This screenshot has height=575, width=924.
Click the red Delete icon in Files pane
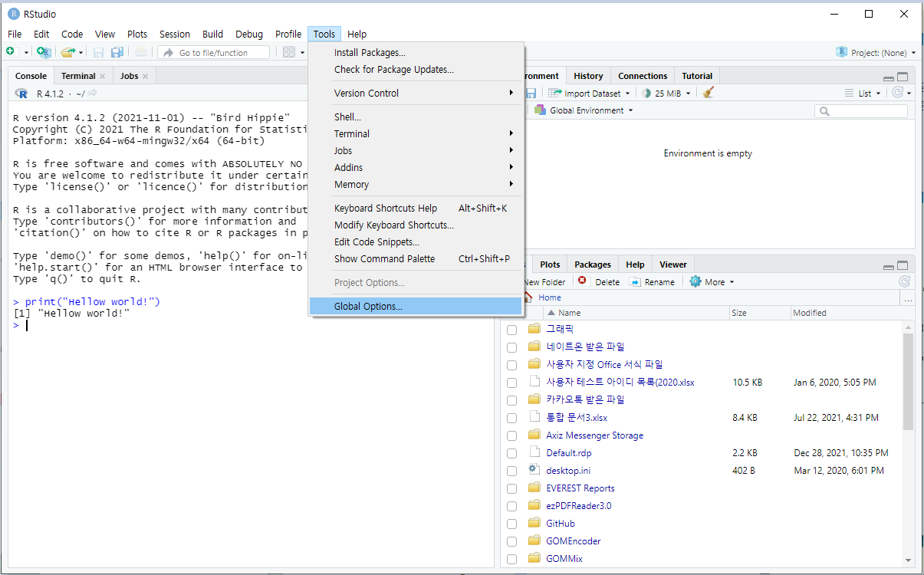(582, 281)
